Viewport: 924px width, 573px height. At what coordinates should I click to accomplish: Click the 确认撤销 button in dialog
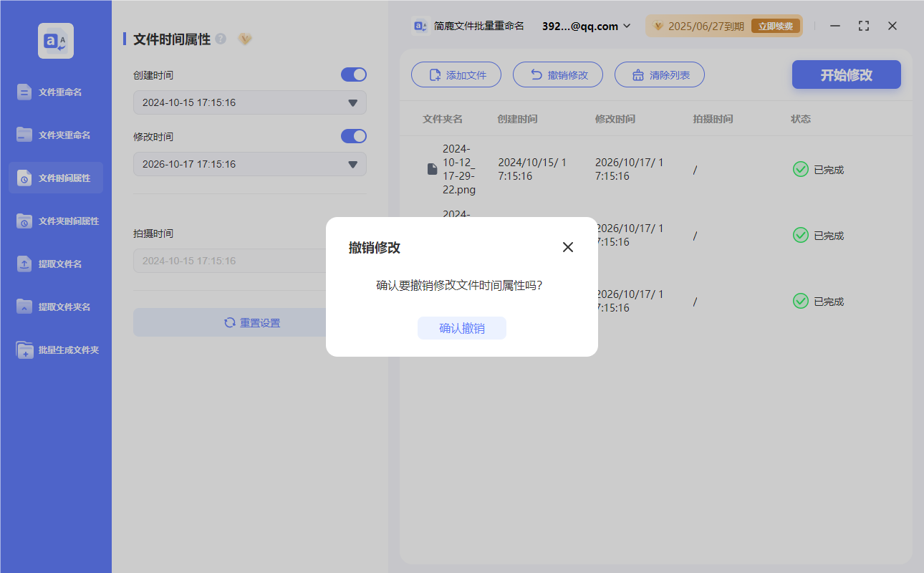pos(461,328)
